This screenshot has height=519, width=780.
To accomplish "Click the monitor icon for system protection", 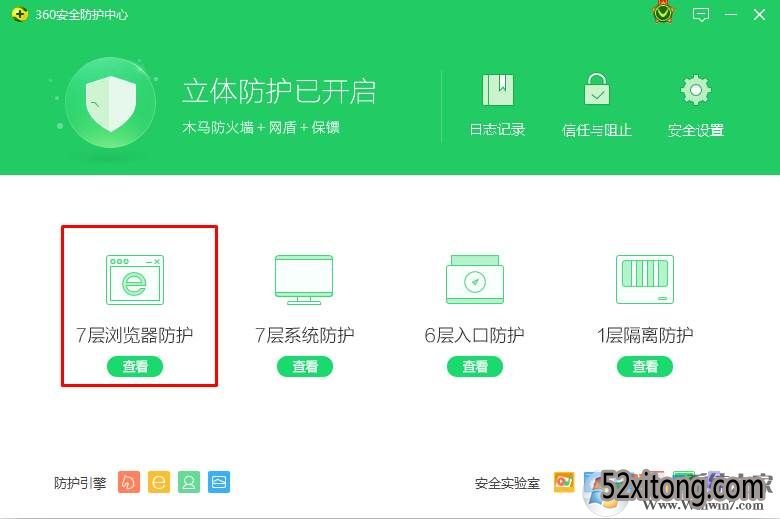I will 304,280.
